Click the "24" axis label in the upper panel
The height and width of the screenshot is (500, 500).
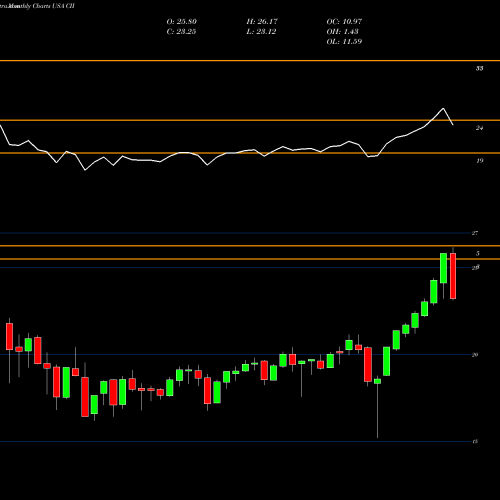coord(479,128)
